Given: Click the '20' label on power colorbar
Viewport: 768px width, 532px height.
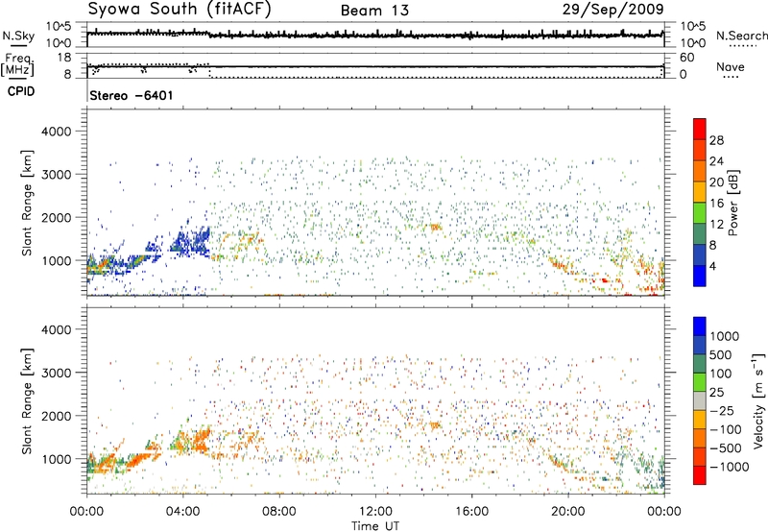Looking at the screenshot, I should tap(716, 182).
